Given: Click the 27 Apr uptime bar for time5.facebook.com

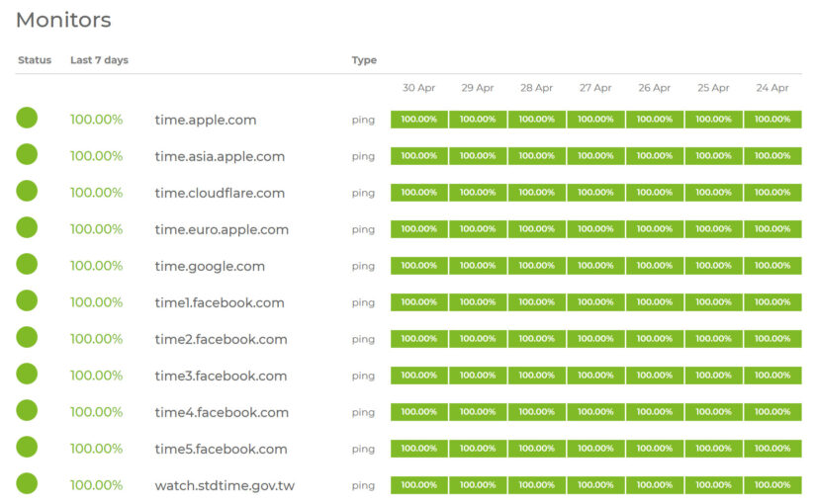Looking at the screenshot, I should 595,449.
